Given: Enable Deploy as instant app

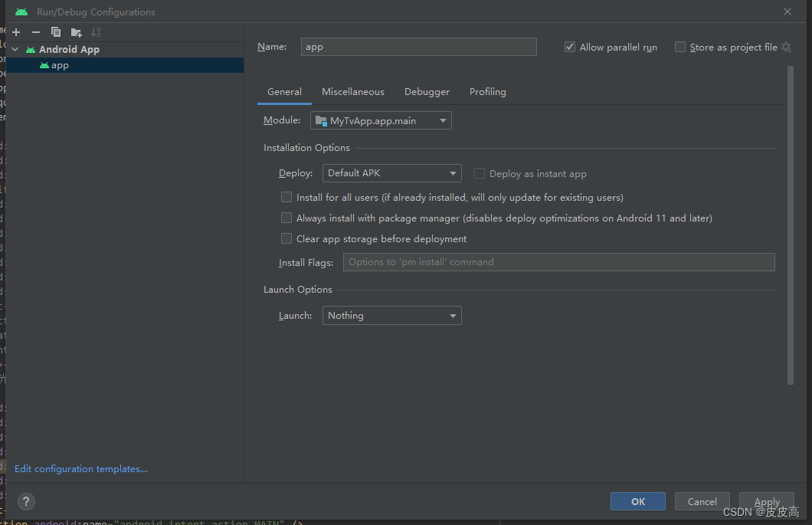Looking at the screenshot, I should click(480, 173).
